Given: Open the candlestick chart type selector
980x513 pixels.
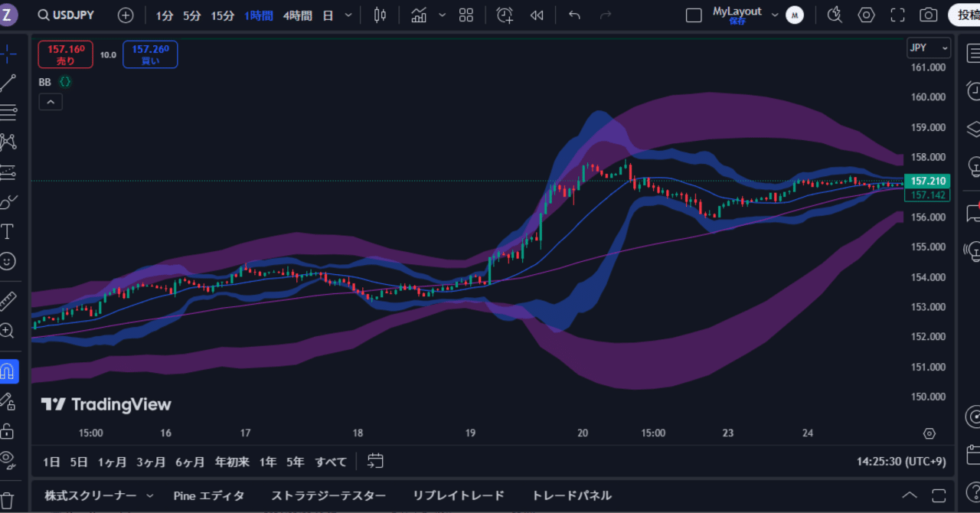Looking at the screenshot, I should click(381, 15).
